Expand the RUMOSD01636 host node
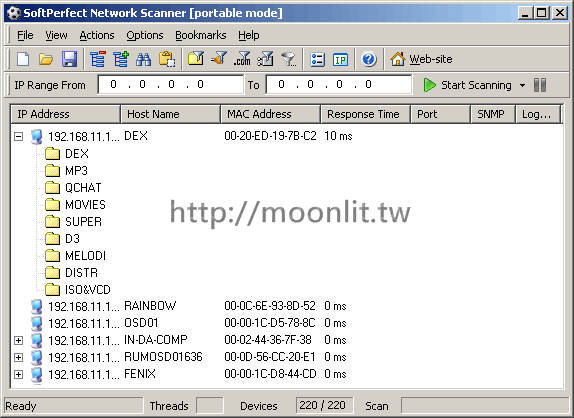Viewport: 574px width, 418px height. [x=18, y=357]
